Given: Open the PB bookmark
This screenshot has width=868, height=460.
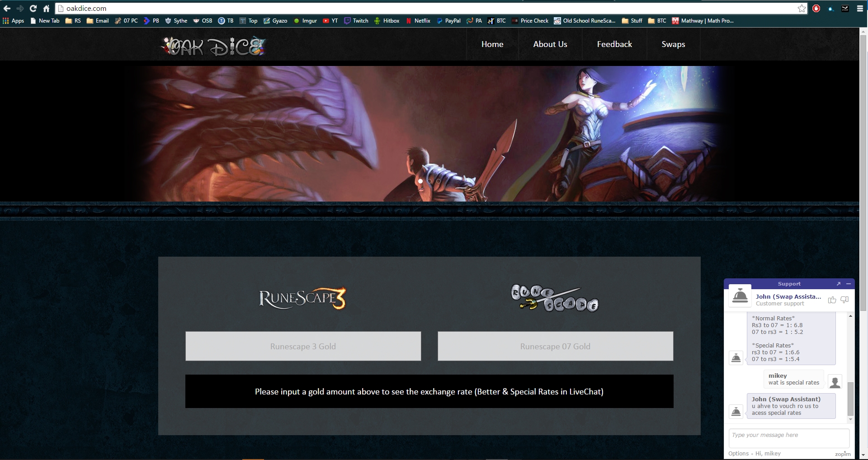Looking at the screenshot, I should (151, 21).
